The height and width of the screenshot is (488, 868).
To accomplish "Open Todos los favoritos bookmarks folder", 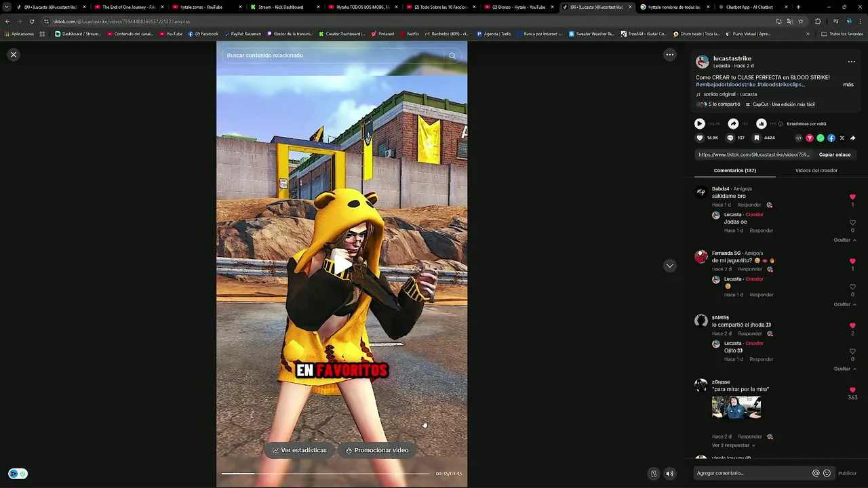I will point(842,34).
